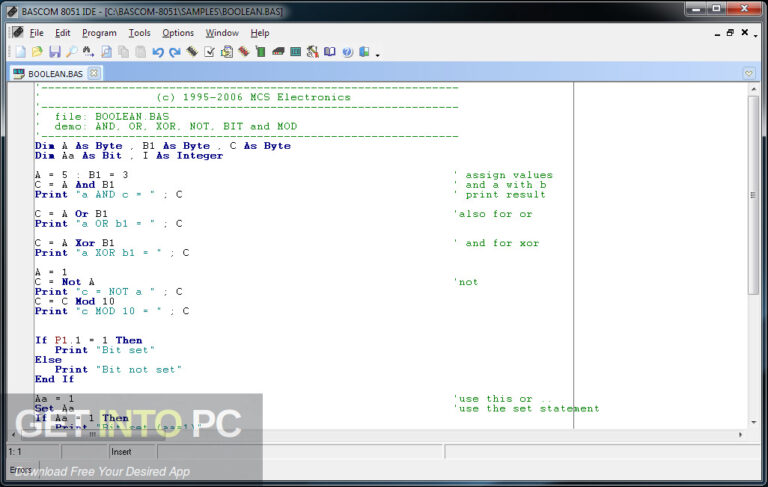The width and height of the screenshot is (768, 487).
Task: Select the BOOLEAN.BAS document tab
Action: [55, 73]
